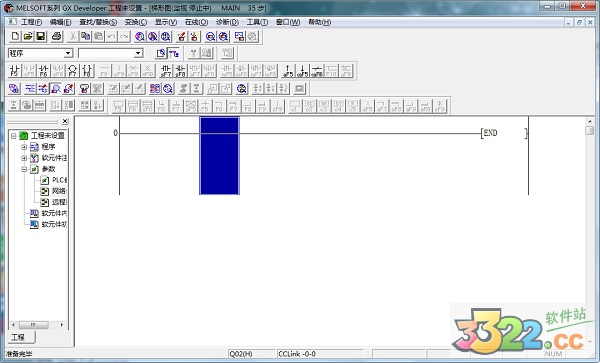Insert normally open contact F5
600x363 pixels.
[15, 71]
